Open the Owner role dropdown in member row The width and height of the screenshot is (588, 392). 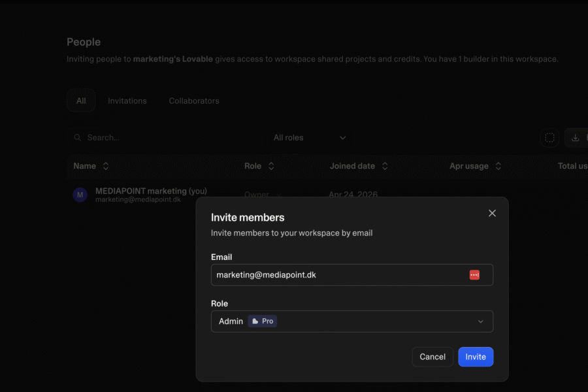coord(262,194)
